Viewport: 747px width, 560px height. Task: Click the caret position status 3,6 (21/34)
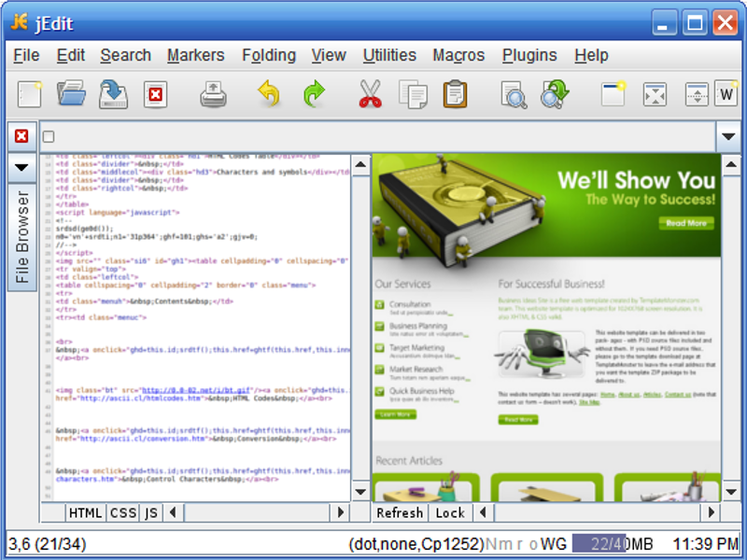pos(48,543)
